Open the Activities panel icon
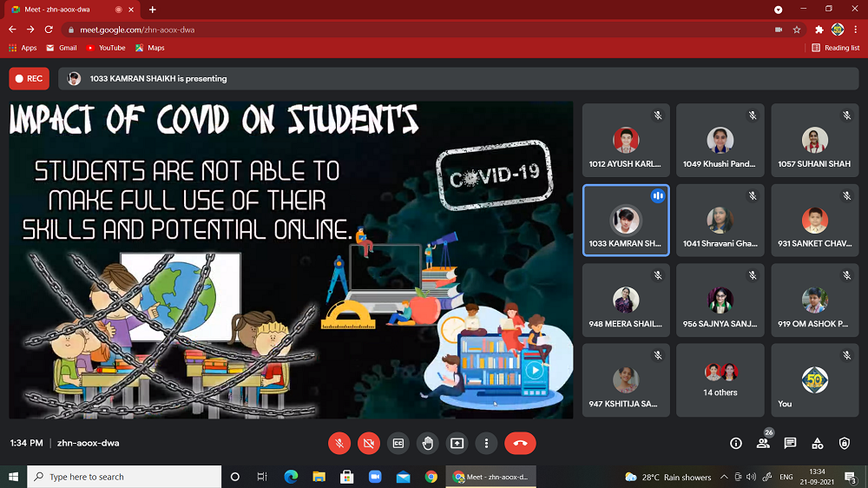Image resolution: width=868 pixels, height=488 pixels. [x=817, y=443]
